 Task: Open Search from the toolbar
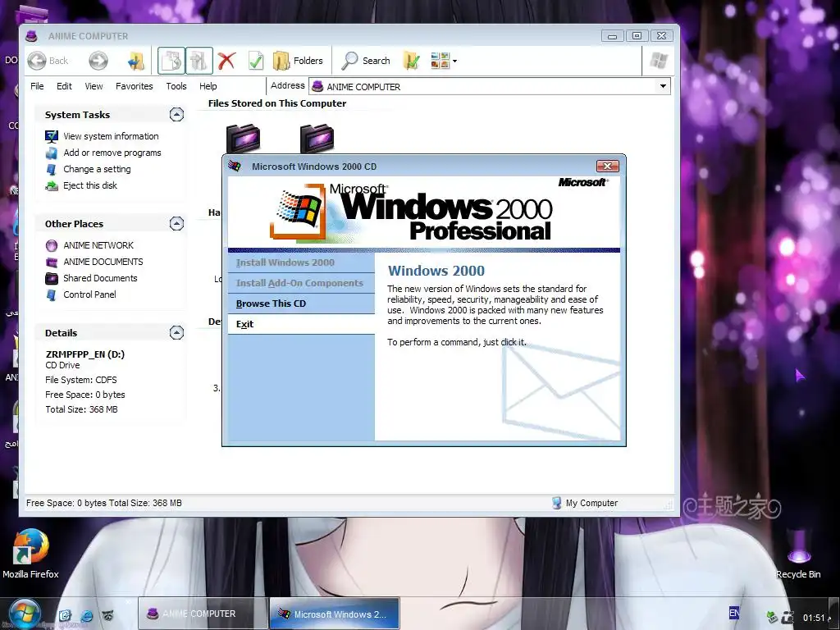point(366,61)
